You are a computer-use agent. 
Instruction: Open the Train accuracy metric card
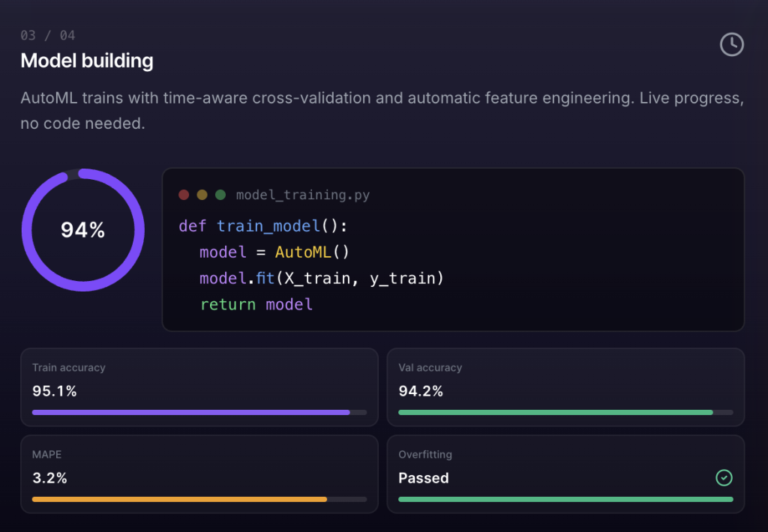(199, 386)
